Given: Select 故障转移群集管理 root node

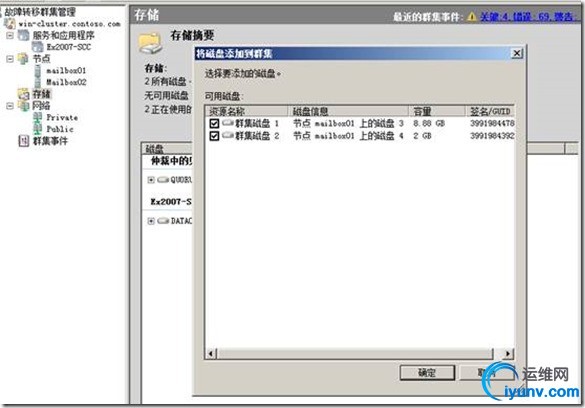Looking at the screenshot, I should [40, 12].
